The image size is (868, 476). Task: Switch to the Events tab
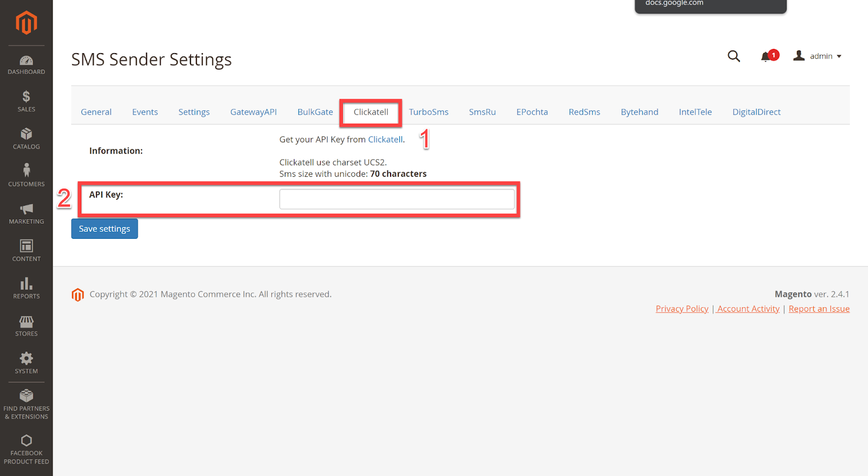145,112
